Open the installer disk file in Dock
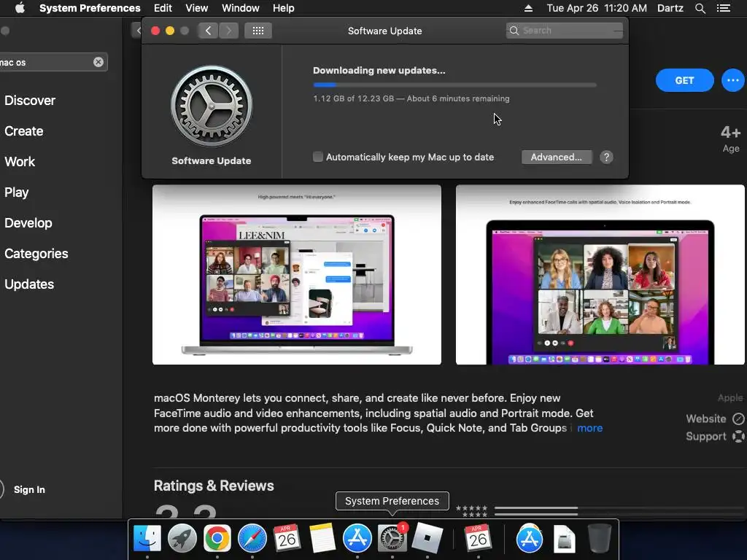 click(565, 539)
